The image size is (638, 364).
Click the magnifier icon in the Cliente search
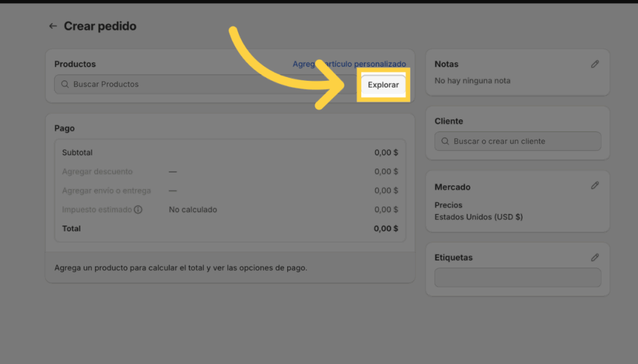pyautogui.click(x=445, y=141)
